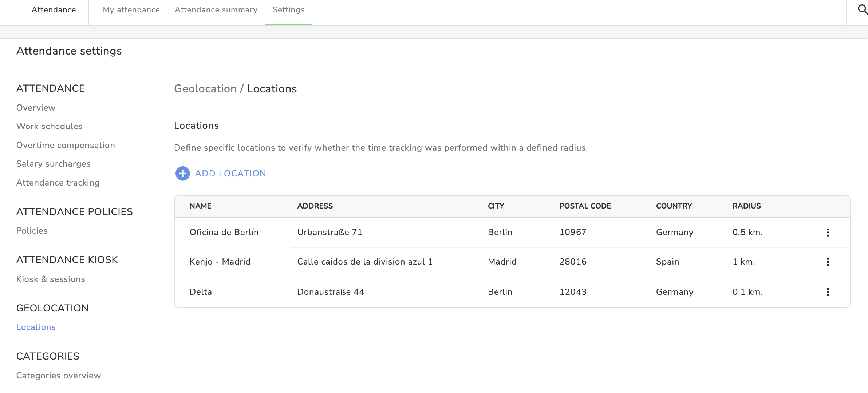Navigate to Salary surcharges
868x393 pixels.
(54, 164)
